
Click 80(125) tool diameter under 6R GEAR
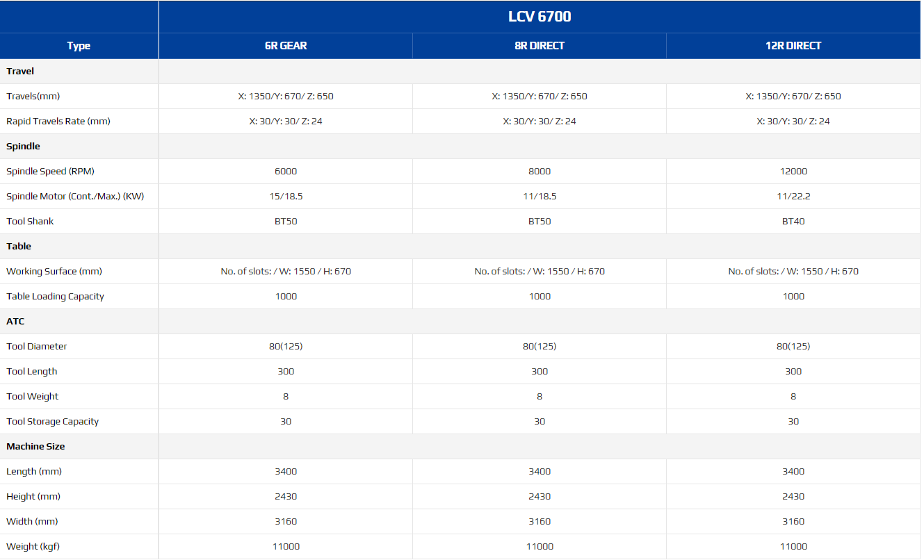(x=286, y=346)
